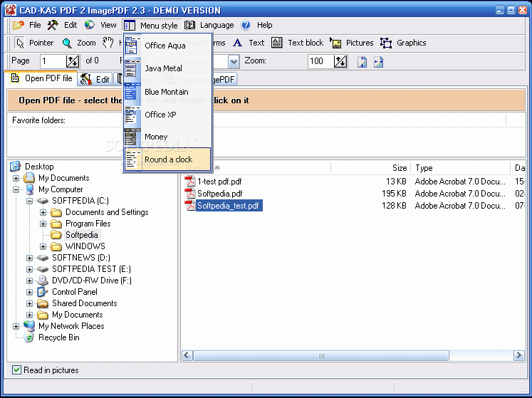Expand the SOFTNEWS (D:) drive

(29, 258)
